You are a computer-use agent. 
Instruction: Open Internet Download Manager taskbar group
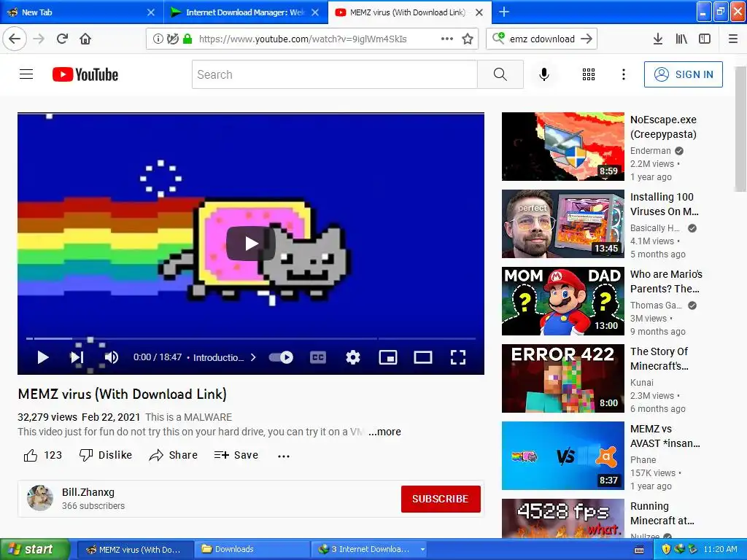click(x=370, y=549)
